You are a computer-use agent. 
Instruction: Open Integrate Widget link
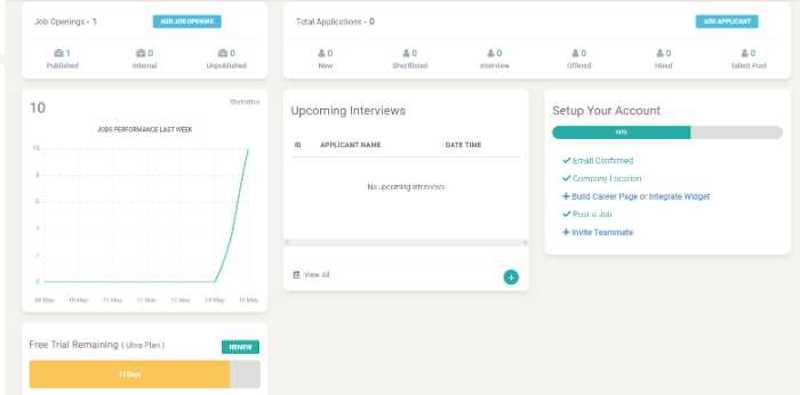(x=679, y=196)
